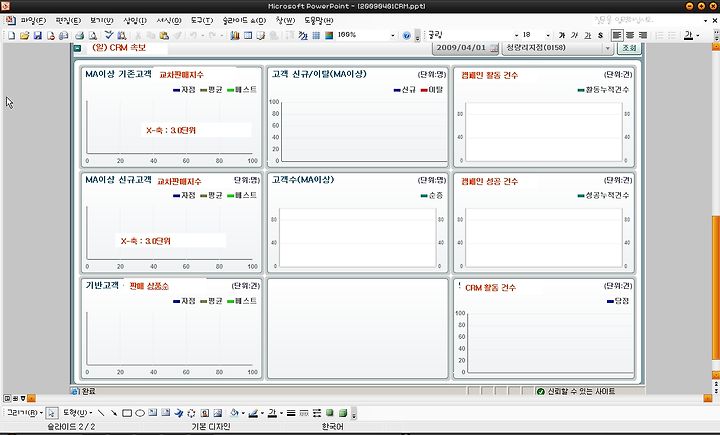Toggle Underline formatting
Screen dimensions: 720x435
pos(587,35)
